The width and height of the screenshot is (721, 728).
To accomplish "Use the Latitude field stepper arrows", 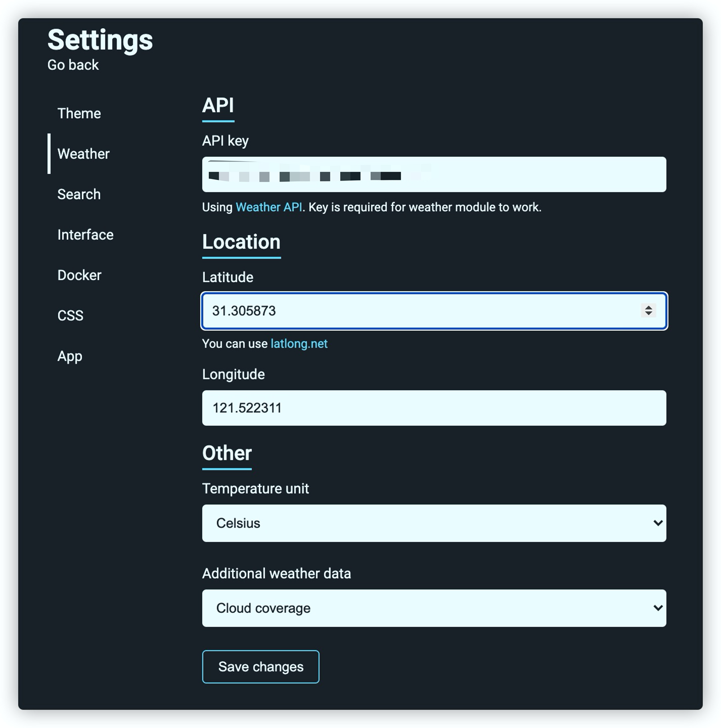I will [648, 310].
